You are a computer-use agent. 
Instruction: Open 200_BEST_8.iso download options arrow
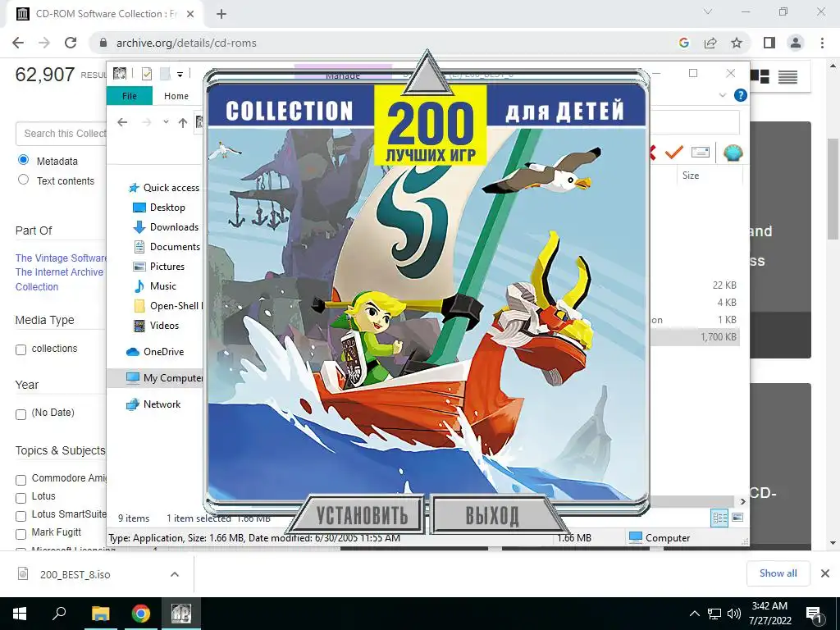[175, 574]
